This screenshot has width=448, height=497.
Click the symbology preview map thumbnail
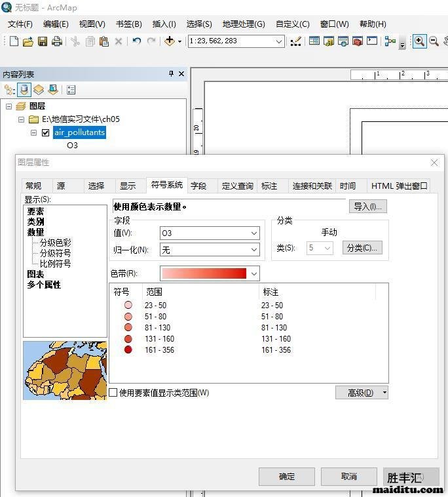coord(65,370)
